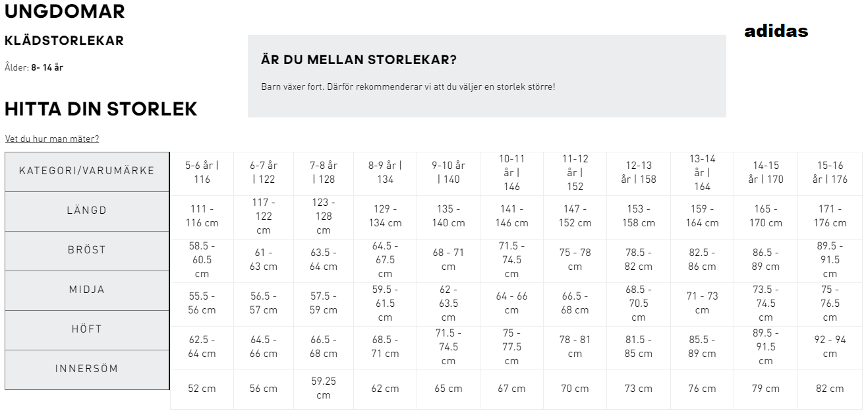Viewport: 868px width, 419px height.
Task: Select the BRÖST row header
Action: (x=87, y=251)
